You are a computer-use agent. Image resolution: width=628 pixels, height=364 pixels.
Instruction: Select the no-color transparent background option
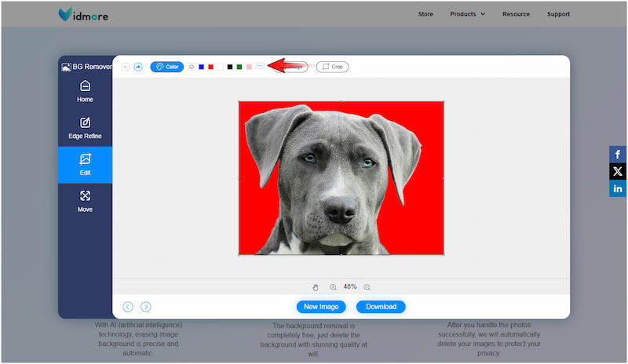click(192, 67)
